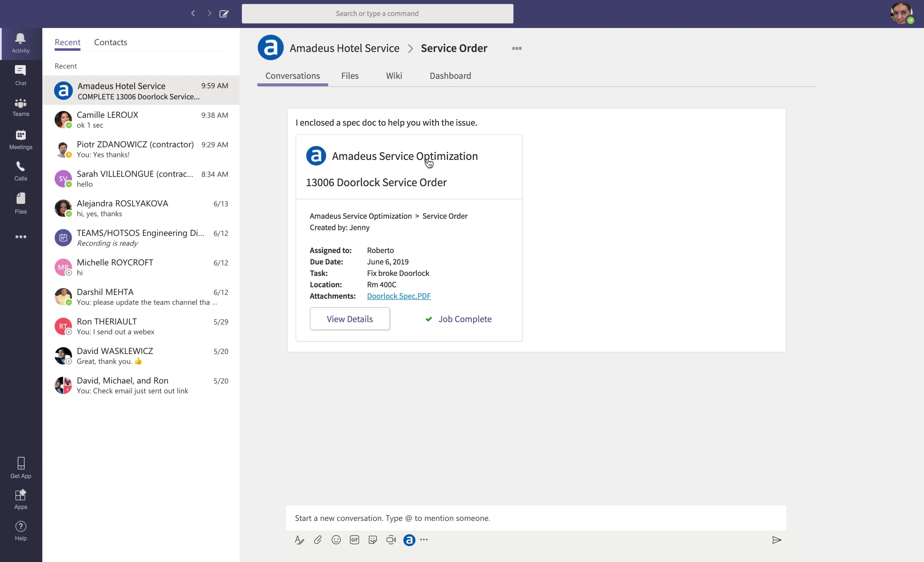
Task: Open the Activity bell in sidebar
Action: click(21, 43)
